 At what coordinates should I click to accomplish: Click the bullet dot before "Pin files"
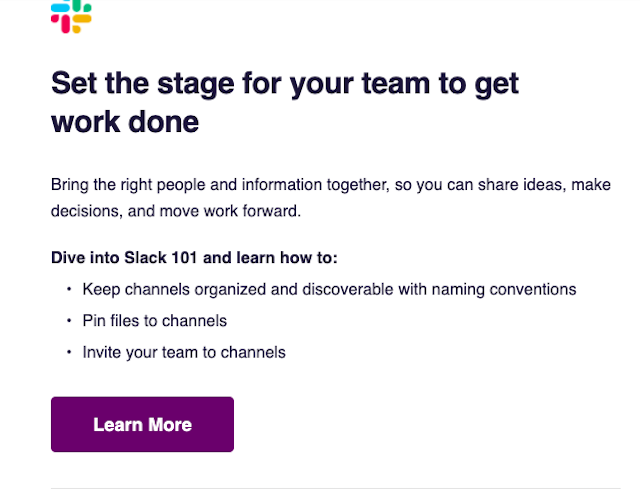coord(69,321)
